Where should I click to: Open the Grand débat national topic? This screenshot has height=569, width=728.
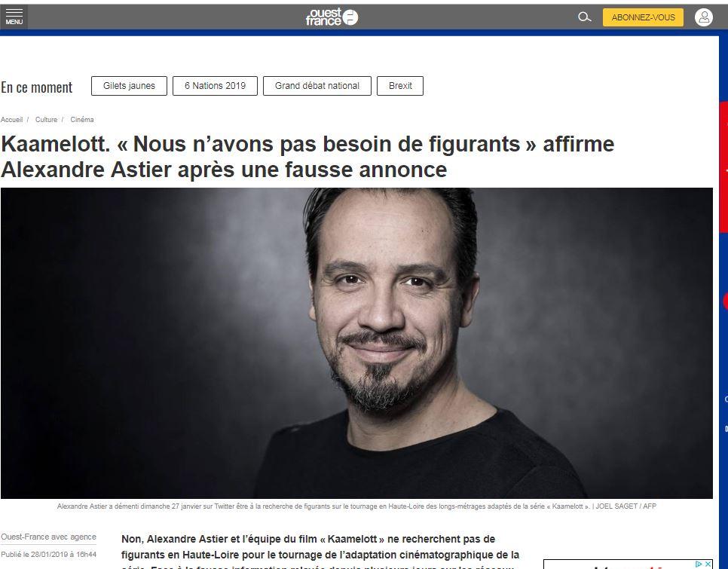pos(317,86)
